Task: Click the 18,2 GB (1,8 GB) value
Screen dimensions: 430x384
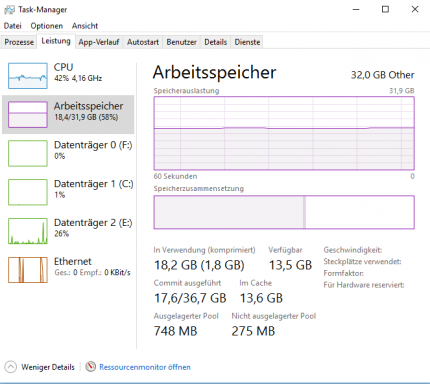Action: (199, 265)
